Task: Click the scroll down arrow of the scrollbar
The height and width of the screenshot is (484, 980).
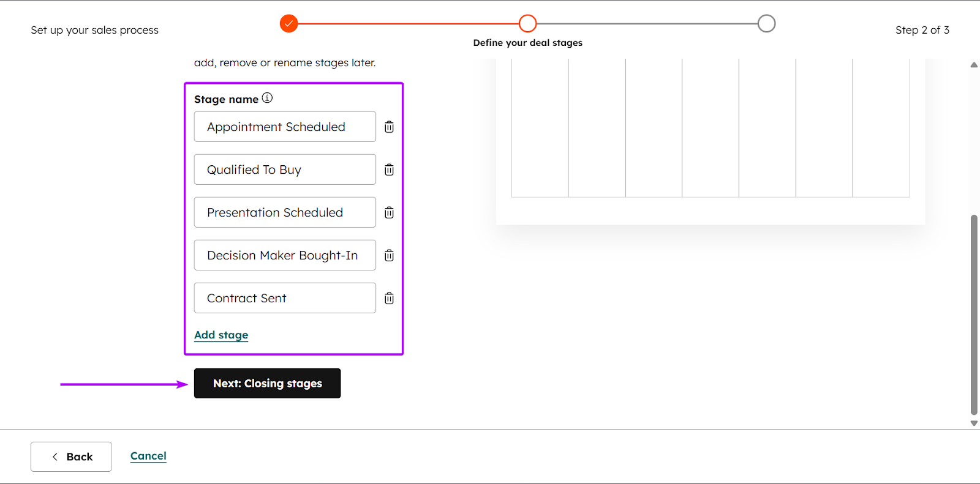Action: (x=974, y=423)
